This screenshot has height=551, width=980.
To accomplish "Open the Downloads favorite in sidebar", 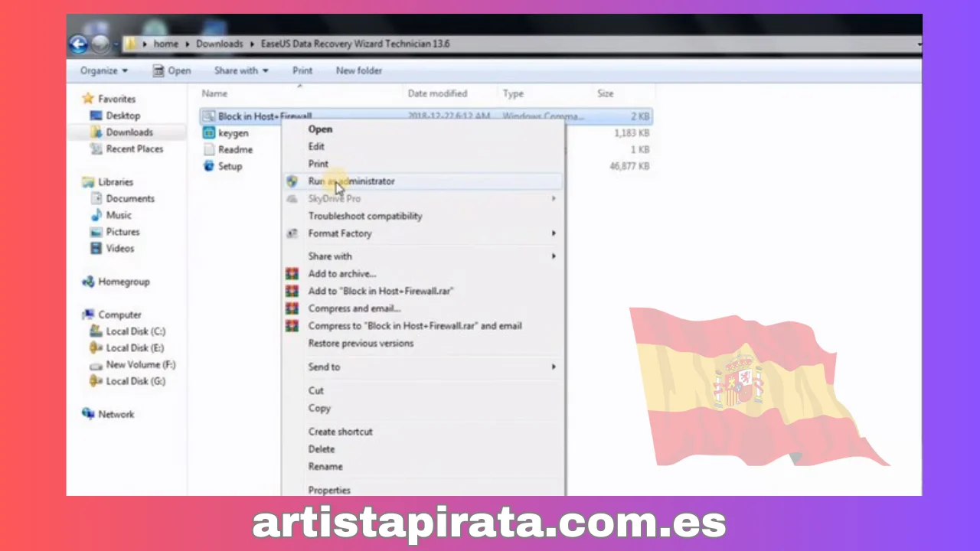I will (129, 132).
